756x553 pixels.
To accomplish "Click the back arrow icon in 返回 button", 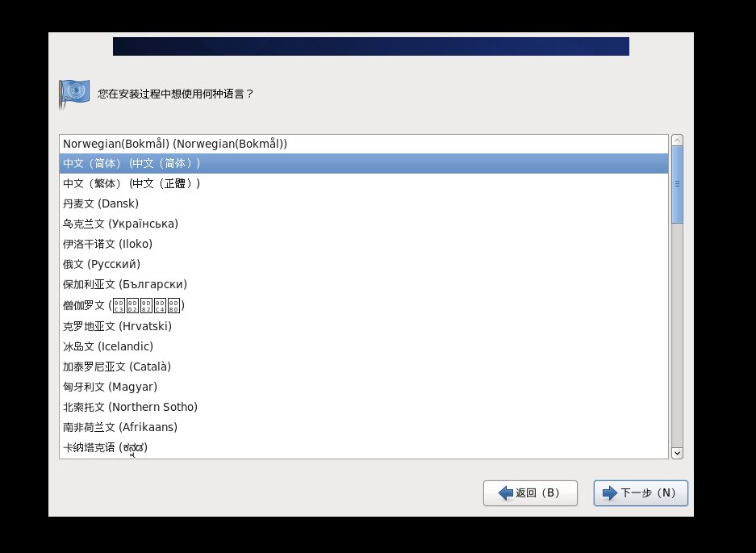I will pos(506,493).
